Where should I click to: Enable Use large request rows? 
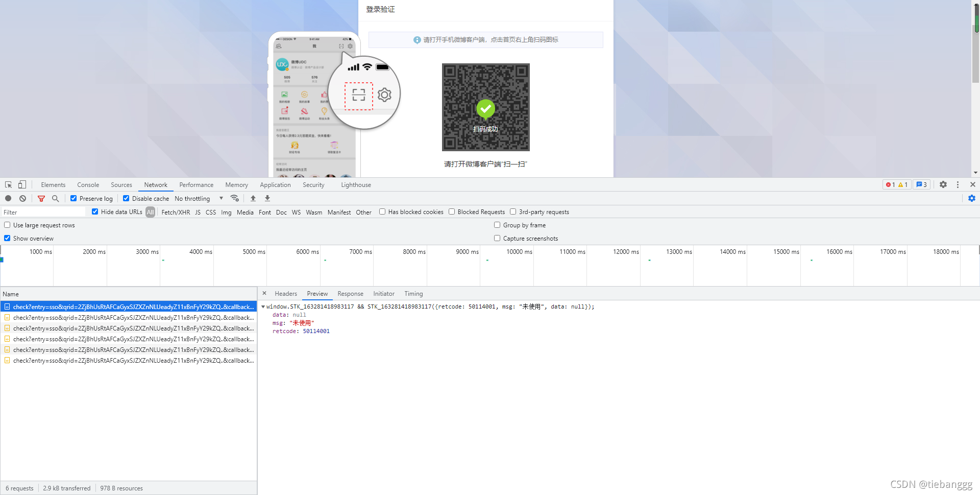point(7,225)
